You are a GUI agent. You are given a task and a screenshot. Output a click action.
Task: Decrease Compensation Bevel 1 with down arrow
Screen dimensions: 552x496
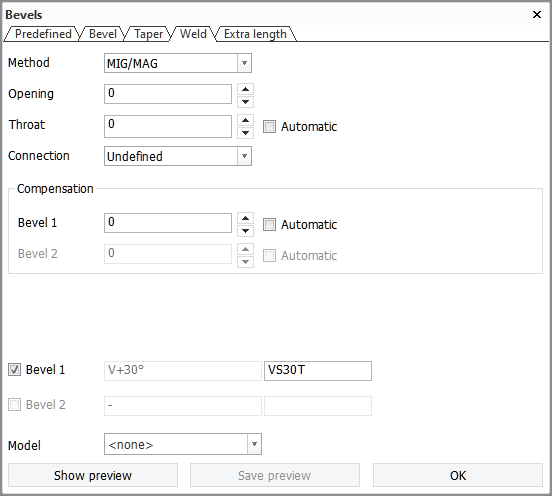(245, 231)
